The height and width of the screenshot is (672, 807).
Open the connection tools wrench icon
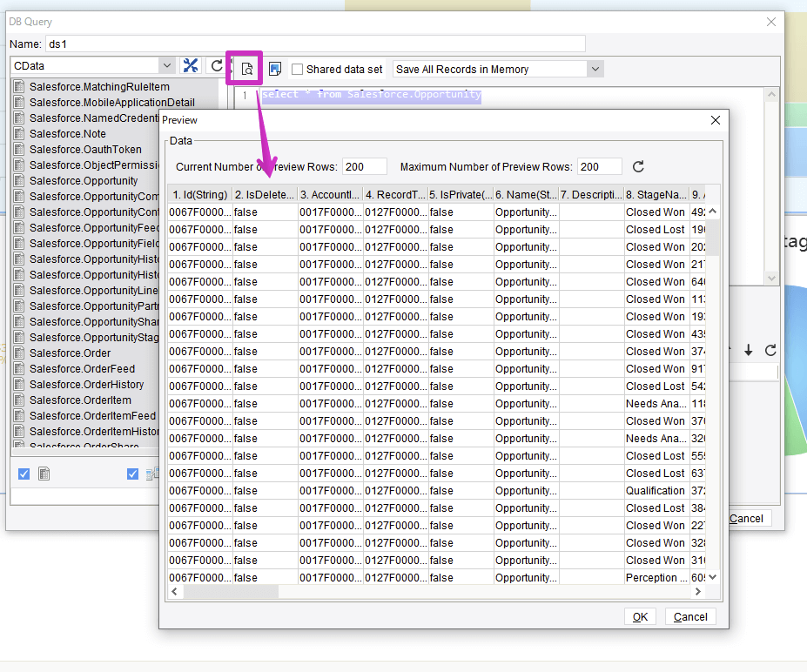coord(191,66)
